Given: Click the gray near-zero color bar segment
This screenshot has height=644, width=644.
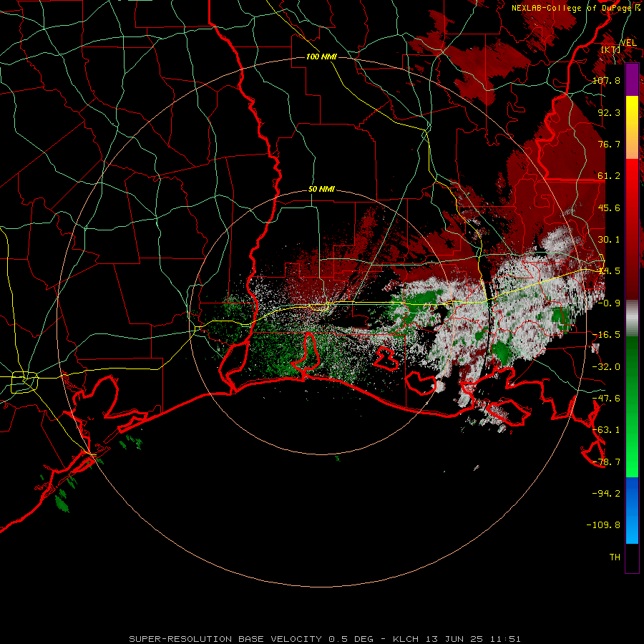Looking at the screenshot, I should tap(632, 318).
